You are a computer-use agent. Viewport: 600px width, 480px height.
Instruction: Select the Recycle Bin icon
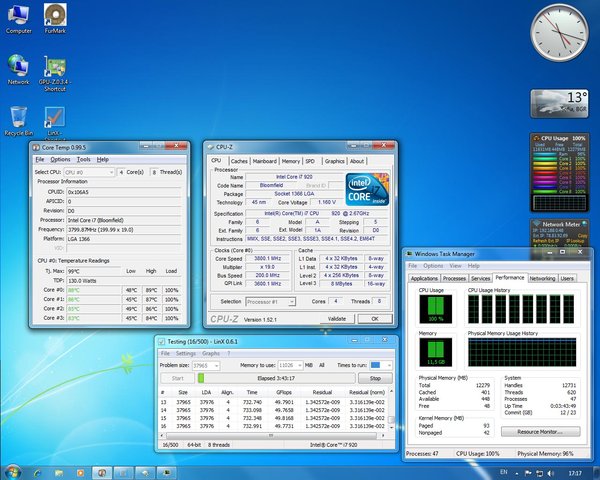click(18, 121)
